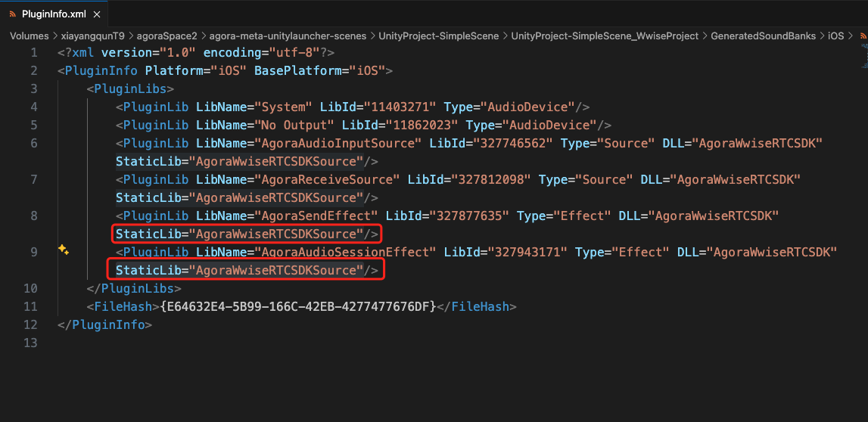Click the opening <PluginLibs> tag
This screenshot has width=868, height=422.
coord(131,89)
